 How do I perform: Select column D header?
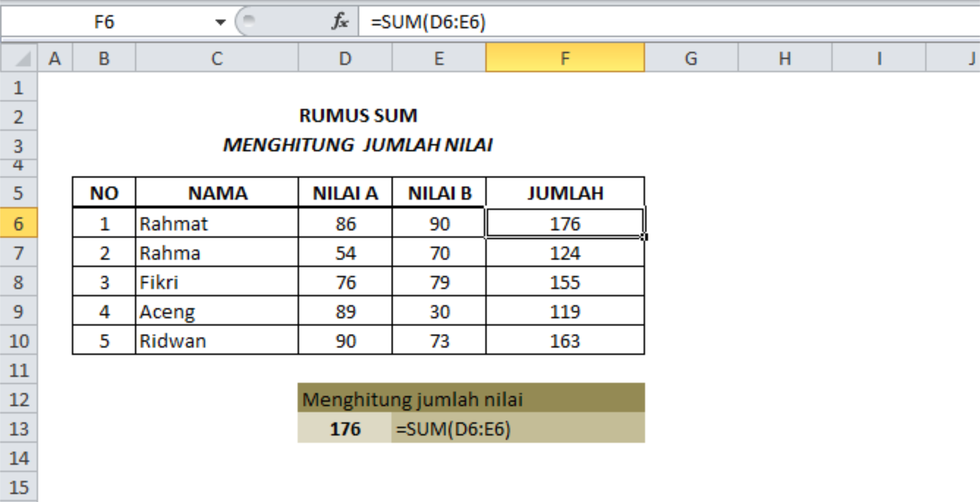345,58
